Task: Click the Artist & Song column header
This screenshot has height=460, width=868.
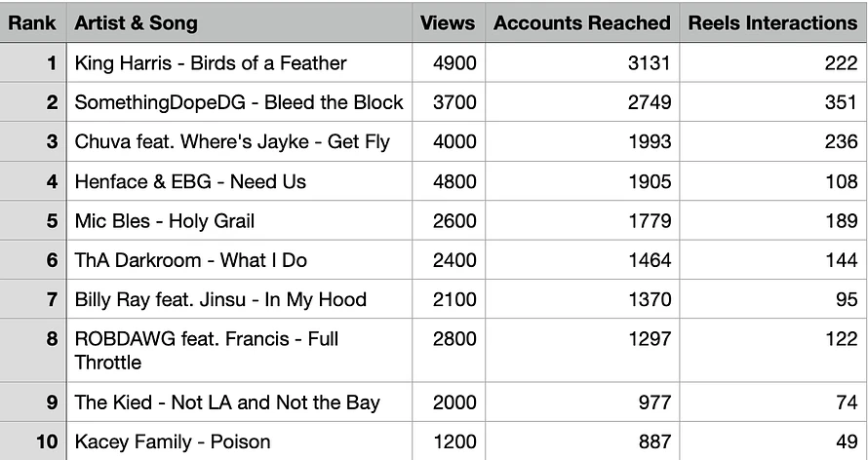Action: point(239,22)
